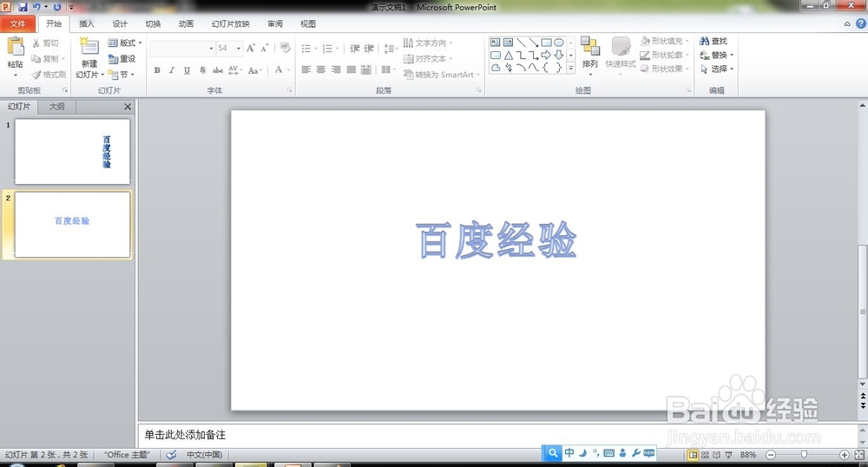Screen dimensions: 868x467
Task: Switch to the 幻灯片放映 ribbon tab
Action: coord(230,23)
